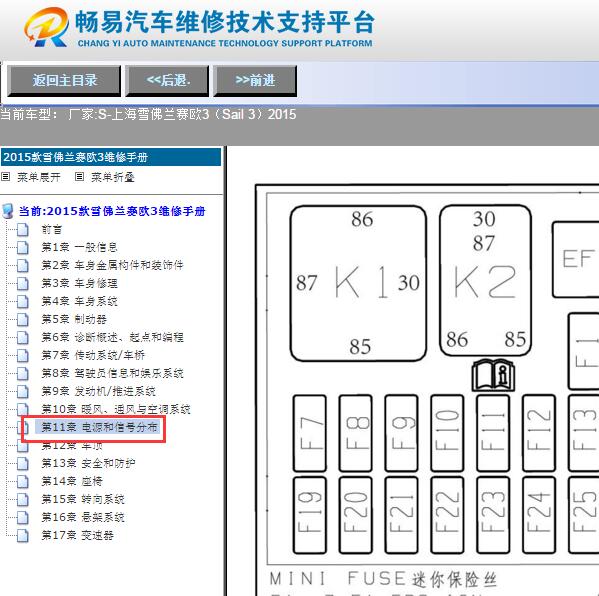Click the page icon next to 第10章
This screenshot has width=599, height=596.
[x=23, y=409]
